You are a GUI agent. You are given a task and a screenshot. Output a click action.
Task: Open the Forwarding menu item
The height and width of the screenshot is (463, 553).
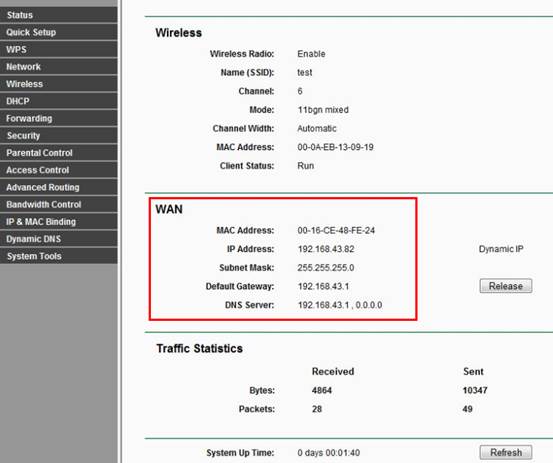pyautogui.click(x=59, y=118)
